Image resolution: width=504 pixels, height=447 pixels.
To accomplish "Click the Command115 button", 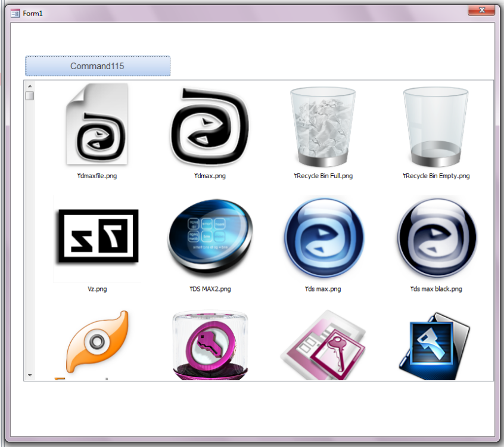I will (98, 66).
